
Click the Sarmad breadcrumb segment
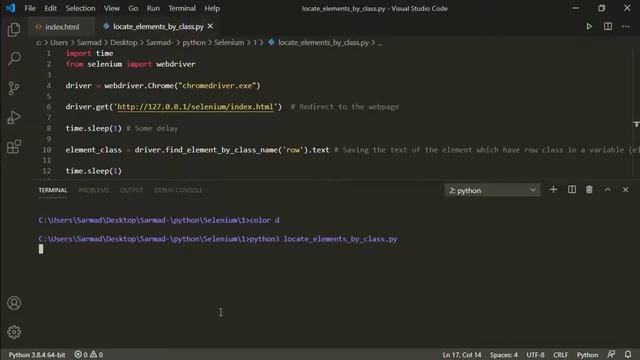point(89,42)
